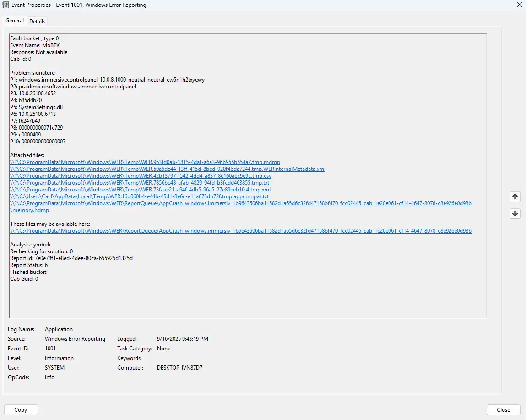Viewport: 526px width, 420px height.
Task: Close the window with the X button
Action: coord(520,5)
